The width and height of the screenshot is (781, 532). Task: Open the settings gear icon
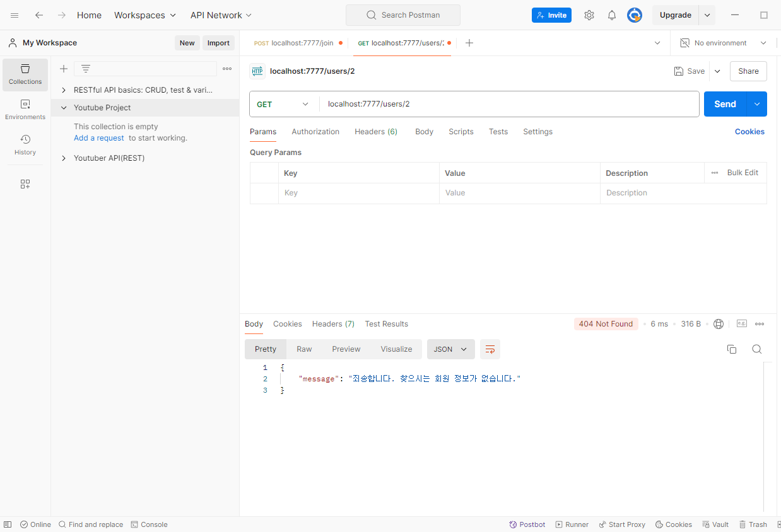tap(589, 15)
